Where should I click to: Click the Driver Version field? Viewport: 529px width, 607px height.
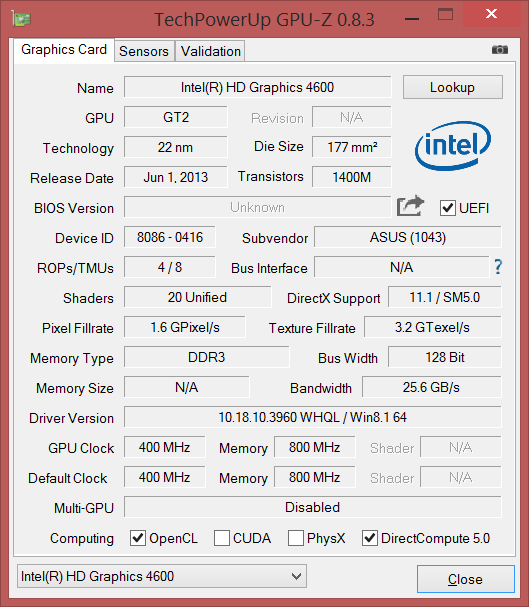313,417
